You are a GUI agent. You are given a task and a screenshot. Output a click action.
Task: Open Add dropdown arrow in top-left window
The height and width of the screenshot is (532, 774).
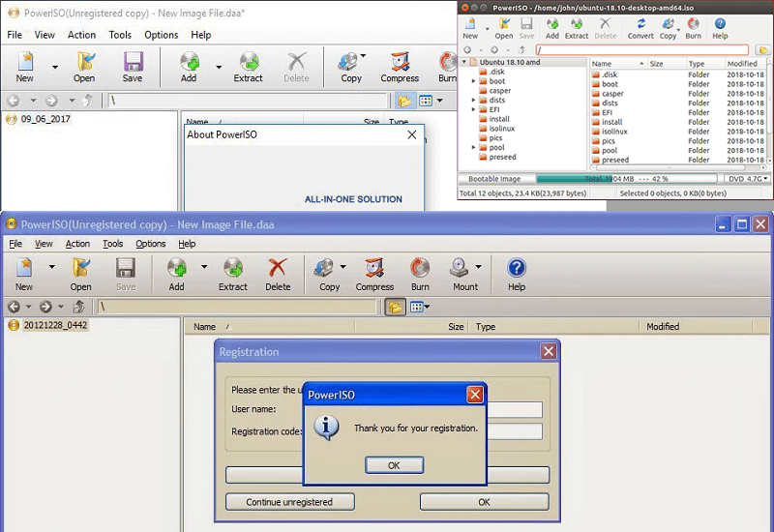click(219, 67)
